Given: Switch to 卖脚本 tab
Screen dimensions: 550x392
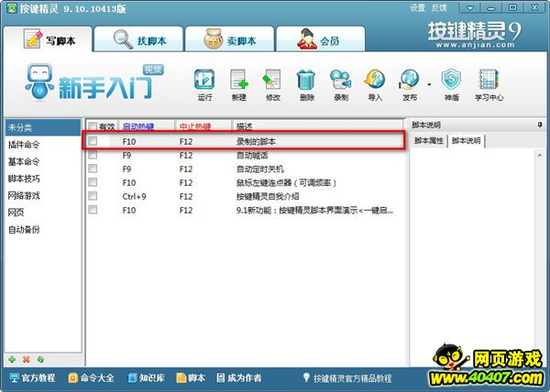Looking at the screenshot, I should click(229, 39).
